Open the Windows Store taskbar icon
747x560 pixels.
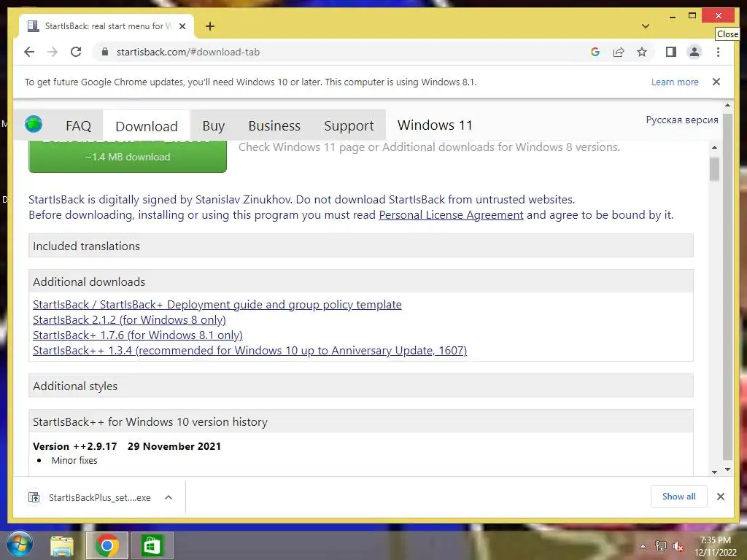(152, 545)
